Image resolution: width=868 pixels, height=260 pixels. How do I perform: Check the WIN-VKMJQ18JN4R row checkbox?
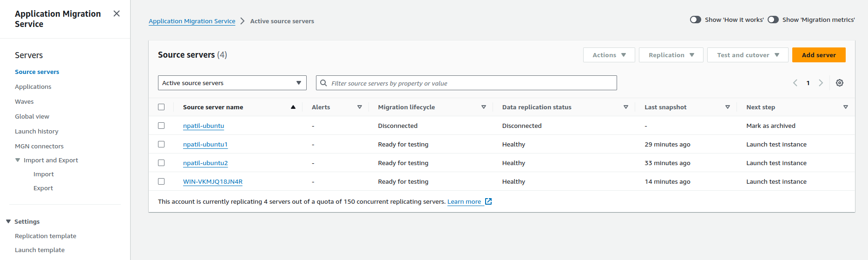coord(161,181)
